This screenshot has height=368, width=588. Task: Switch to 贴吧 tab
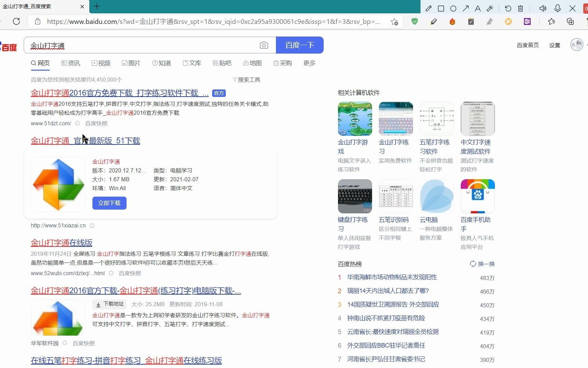pyautogui.click(x=222, y=63)
